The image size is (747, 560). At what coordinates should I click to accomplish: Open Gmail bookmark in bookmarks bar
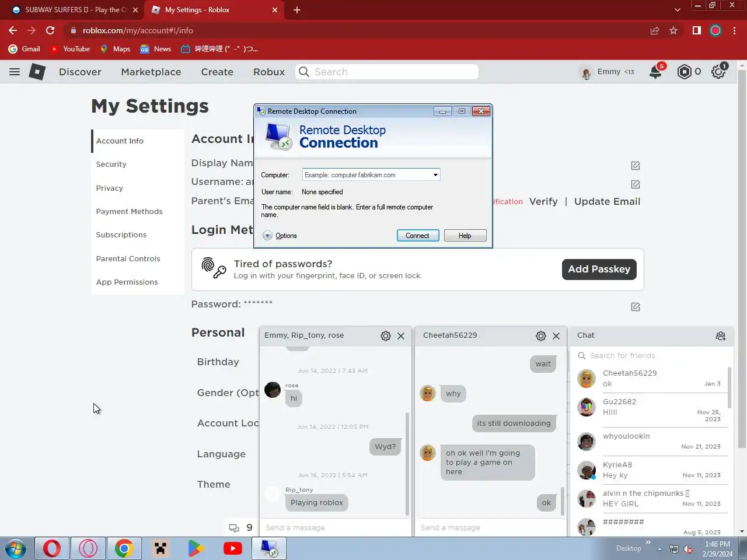coord(25,49)
